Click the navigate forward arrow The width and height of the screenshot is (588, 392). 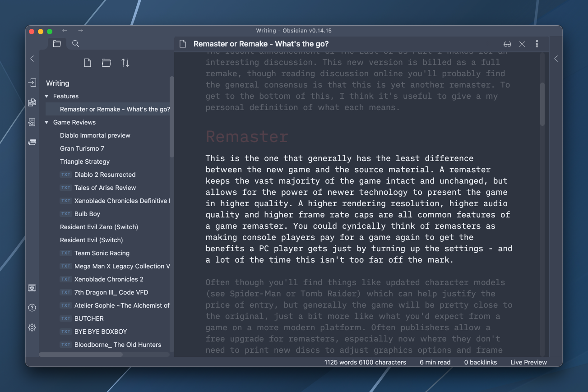pyautogui.click(x=80, y=30)
